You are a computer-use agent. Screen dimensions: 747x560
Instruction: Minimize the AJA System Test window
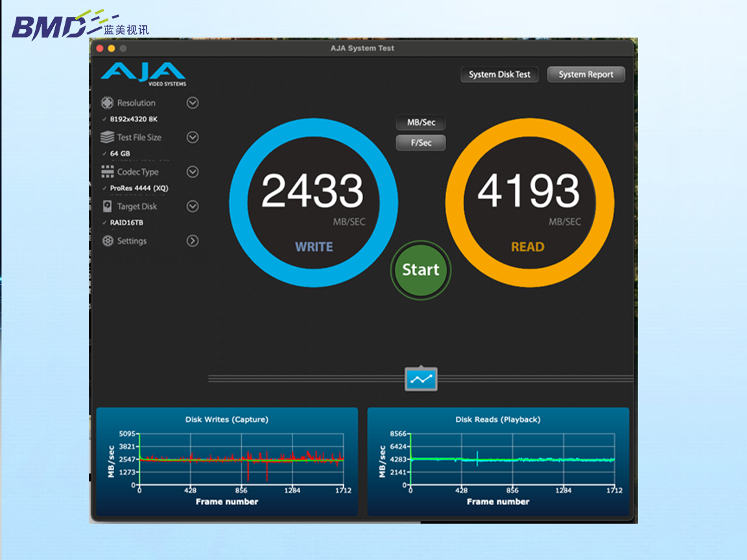[x=112, y=48]
